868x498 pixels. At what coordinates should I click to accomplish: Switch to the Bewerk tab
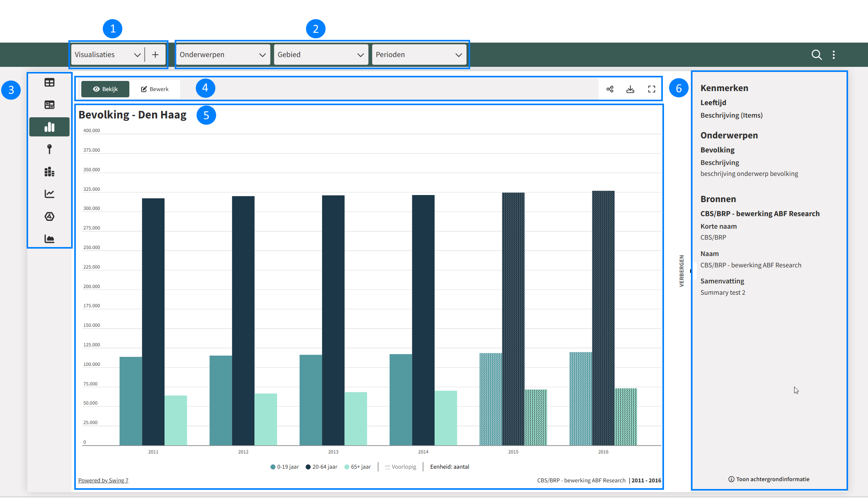tap(155, 89)
